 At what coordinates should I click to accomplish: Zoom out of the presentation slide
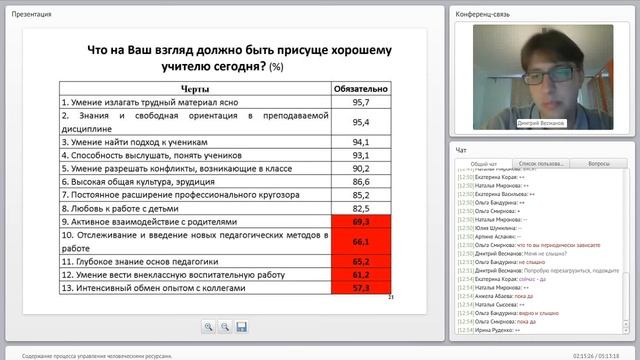pyautogui.click(x=225, y=327)
